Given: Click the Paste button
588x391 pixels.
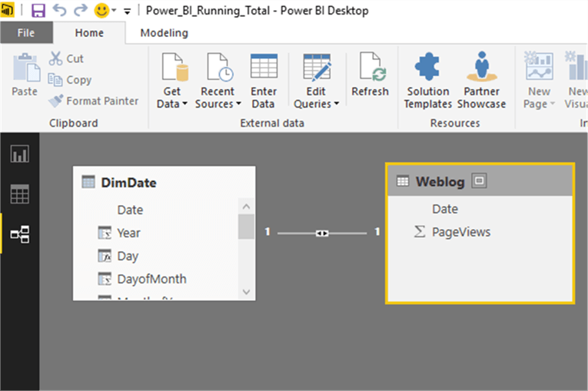Looking at the screenshot, I should point(25,75).
